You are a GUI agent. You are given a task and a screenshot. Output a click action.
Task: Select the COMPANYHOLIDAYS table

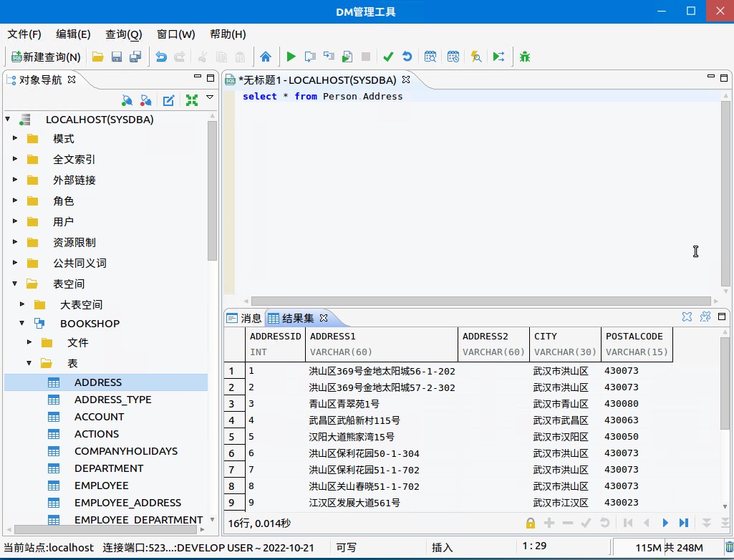click(126, 451)
